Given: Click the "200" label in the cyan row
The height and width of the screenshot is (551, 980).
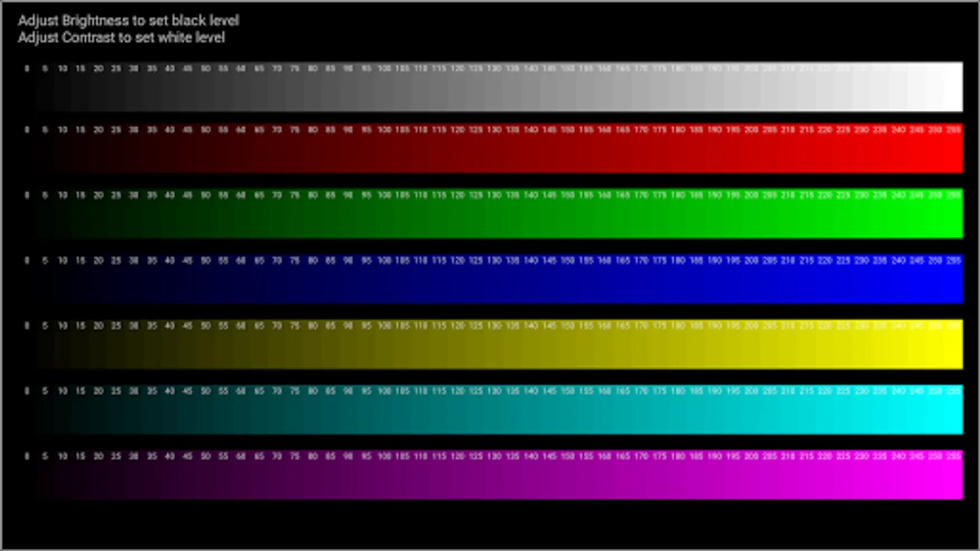Looking at the screenshot, I should click(x=751, y=391).
